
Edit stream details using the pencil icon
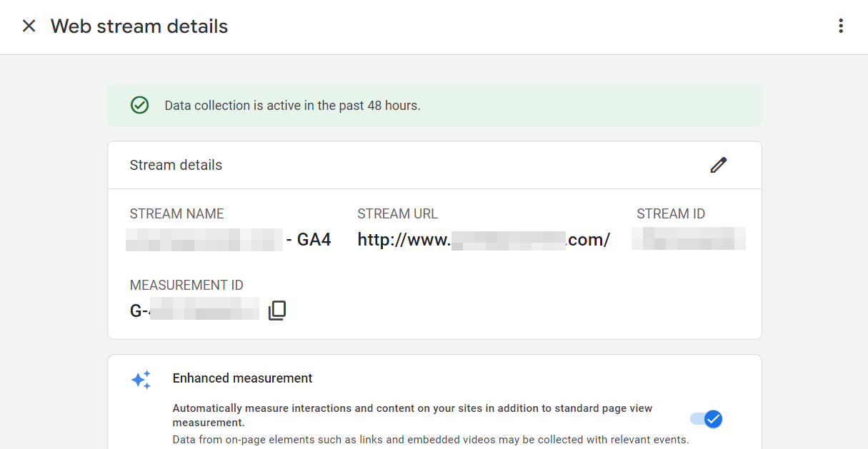click(719, 165)
